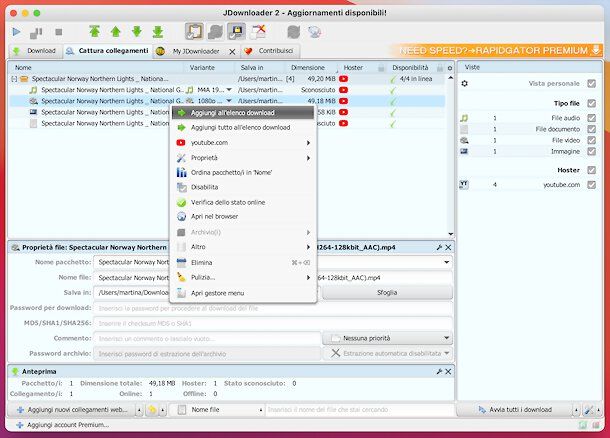The height and width of the screenshot is (438, 610).
Task: Close the My JDownloader tab
Action: coord(232,51)
